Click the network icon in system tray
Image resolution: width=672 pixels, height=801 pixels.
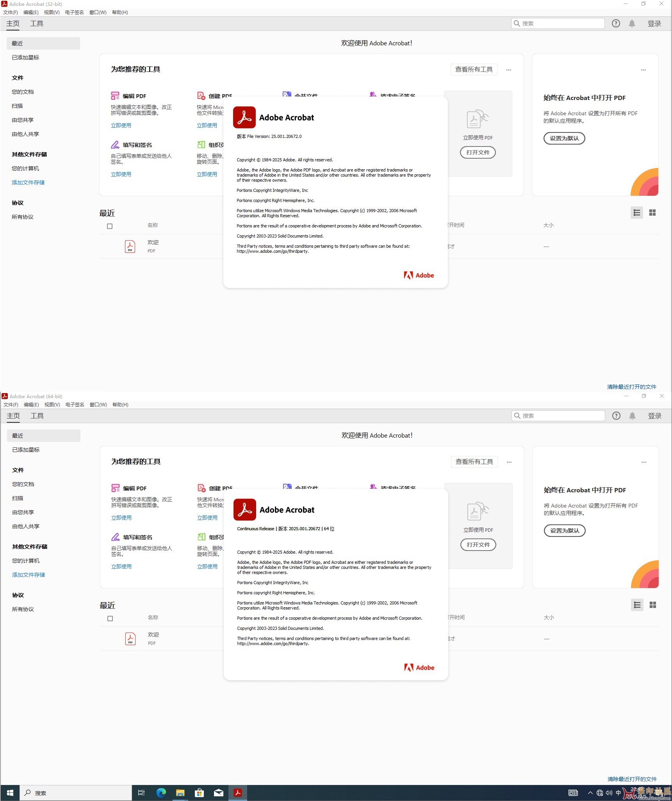click(600, 793)
